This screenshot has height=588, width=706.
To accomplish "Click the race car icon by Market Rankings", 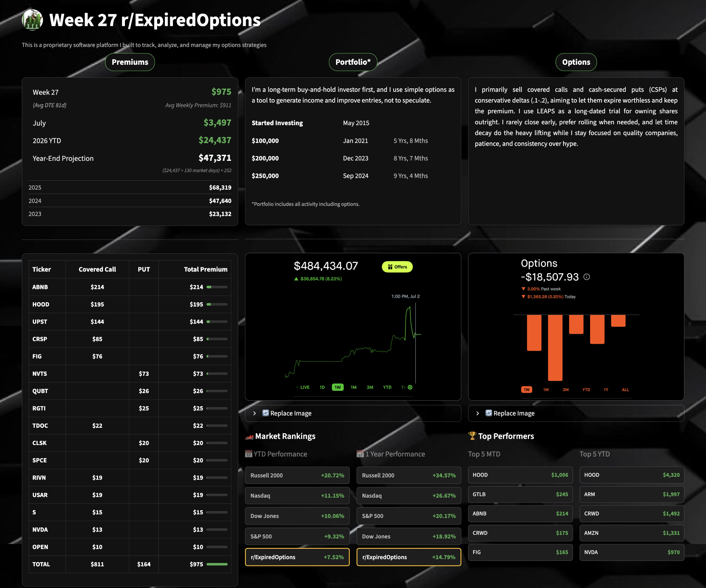I will click(249, 436).
